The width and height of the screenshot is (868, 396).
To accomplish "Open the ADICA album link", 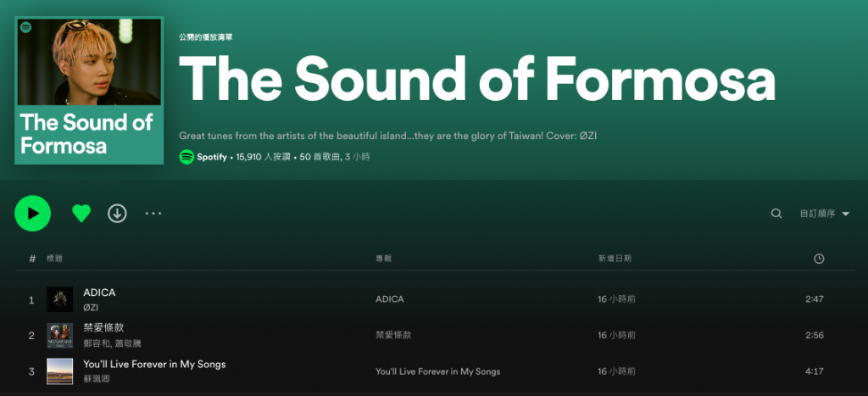I will (390, 299).
